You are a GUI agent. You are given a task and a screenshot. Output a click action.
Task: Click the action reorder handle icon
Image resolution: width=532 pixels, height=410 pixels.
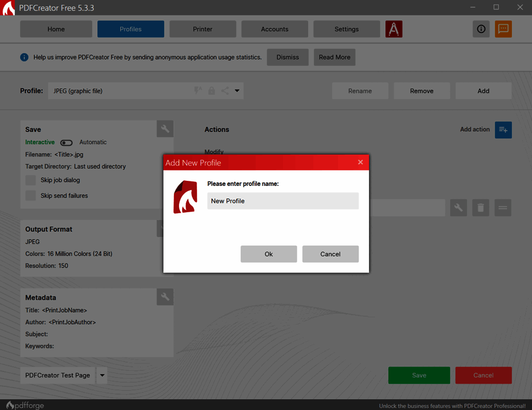point(503,208)
